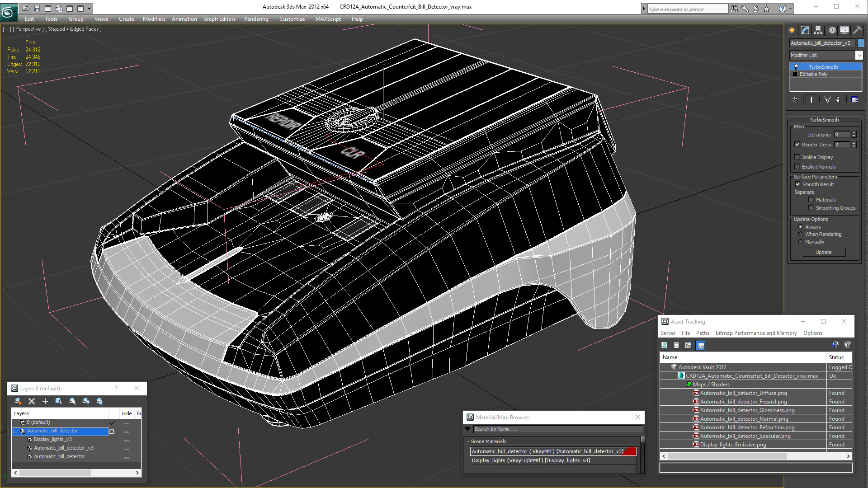Open the Utilities hammer panel tab

click(x=857, y=30)
